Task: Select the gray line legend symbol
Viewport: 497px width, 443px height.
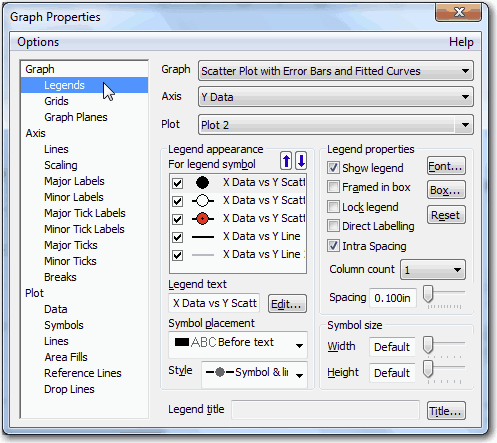Action: pyautogui.click(x=203, y=255)
